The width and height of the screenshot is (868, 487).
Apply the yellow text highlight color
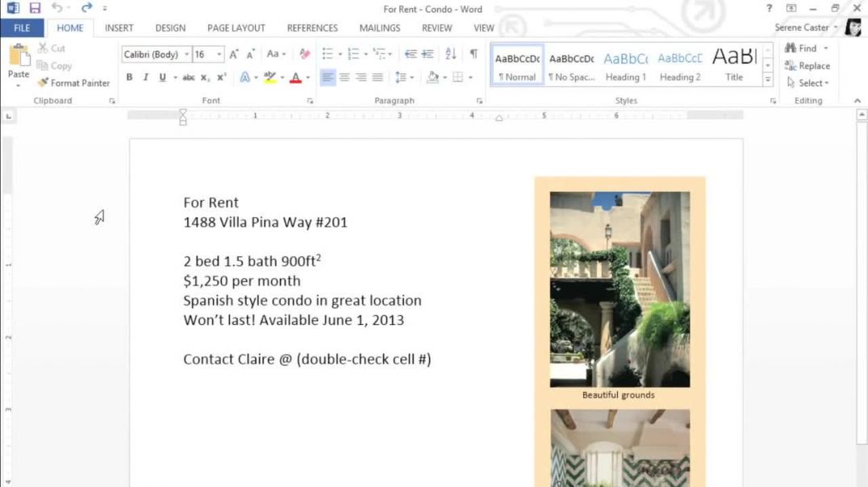point(269,77)
